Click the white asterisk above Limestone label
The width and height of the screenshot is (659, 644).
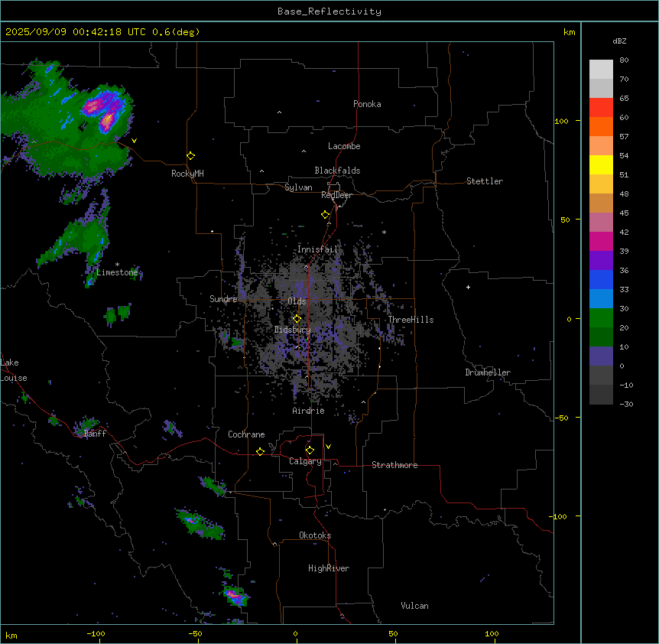tap(117, 265)
